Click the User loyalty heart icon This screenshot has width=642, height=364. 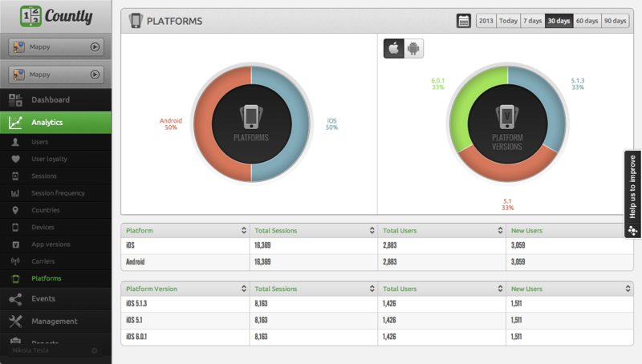click(x=14, y=159)
